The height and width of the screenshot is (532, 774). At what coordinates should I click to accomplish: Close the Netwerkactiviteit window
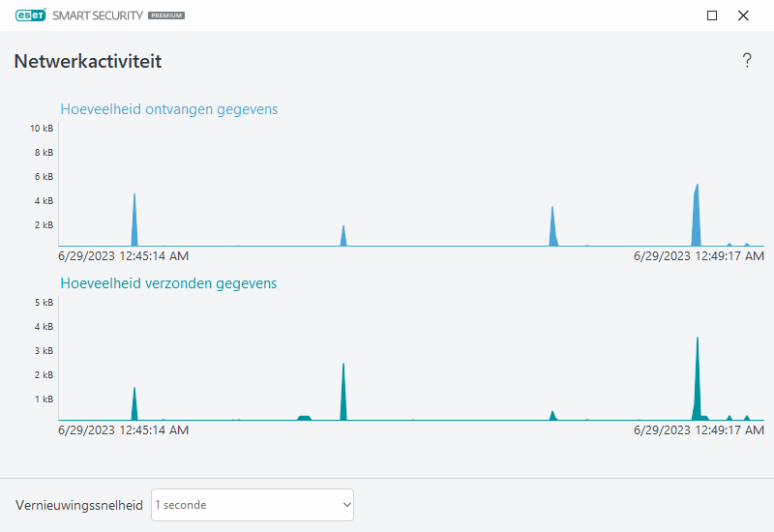743,15
